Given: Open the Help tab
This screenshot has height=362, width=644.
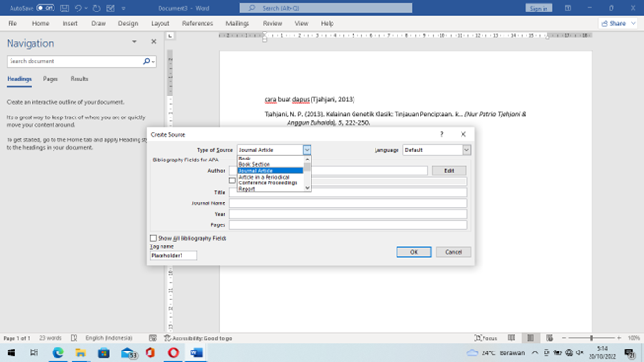Looking at the screenshot, I should pyautogui.click(x=327, y=23).
